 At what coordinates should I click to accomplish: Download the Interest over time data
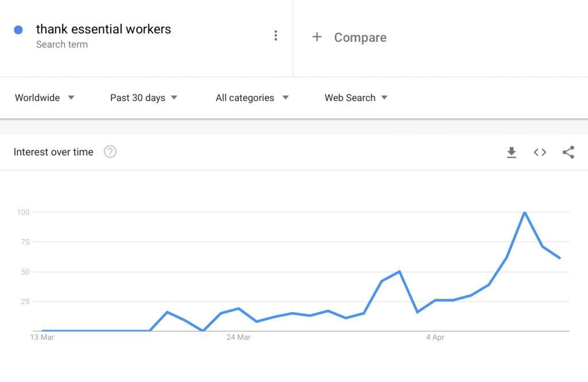[x=511, y=152]
